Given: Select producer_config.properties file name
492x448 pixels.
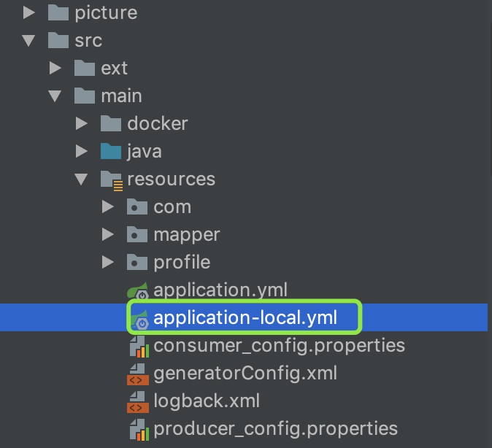Looking at the screenshot, I should coord(275,429).
